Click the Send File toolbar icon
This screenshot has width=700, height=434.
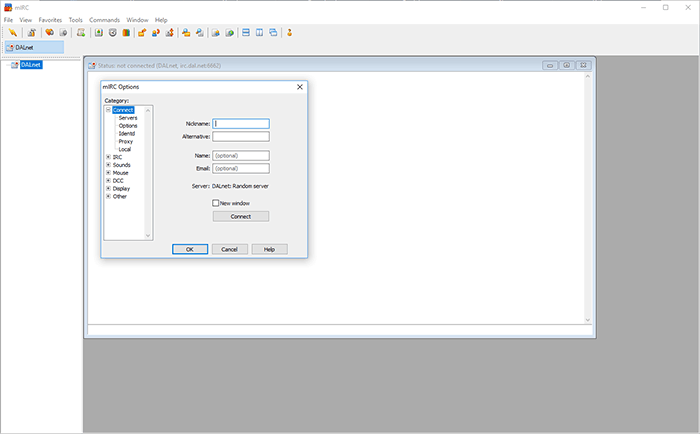(x=142, y=33)
